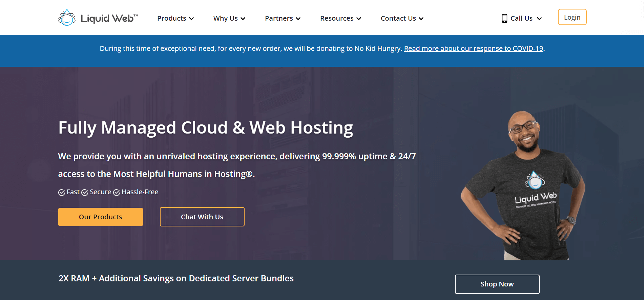Expand the Contact Us chevron arrow
The width and height of the screenshot is (644, 300).
[421, 19]
